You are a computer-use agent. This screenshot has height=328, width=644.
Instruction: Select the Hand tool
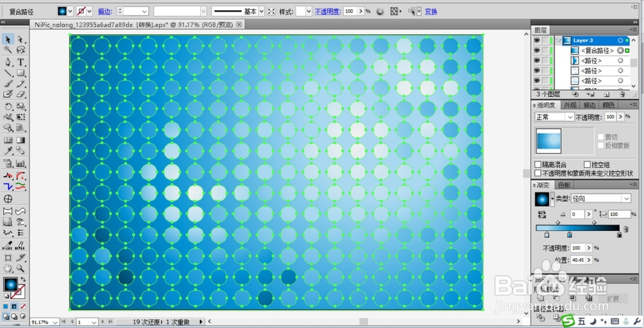coord(8,269)
